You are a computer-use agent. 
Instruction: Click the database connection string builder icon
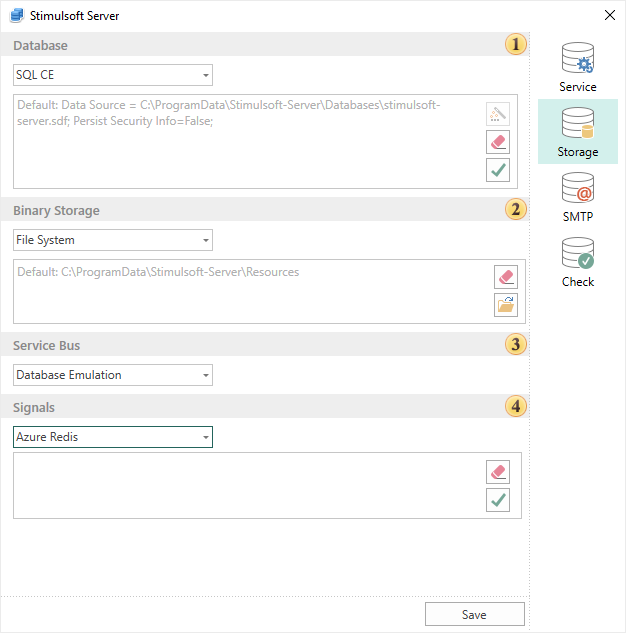click(498, 114)
